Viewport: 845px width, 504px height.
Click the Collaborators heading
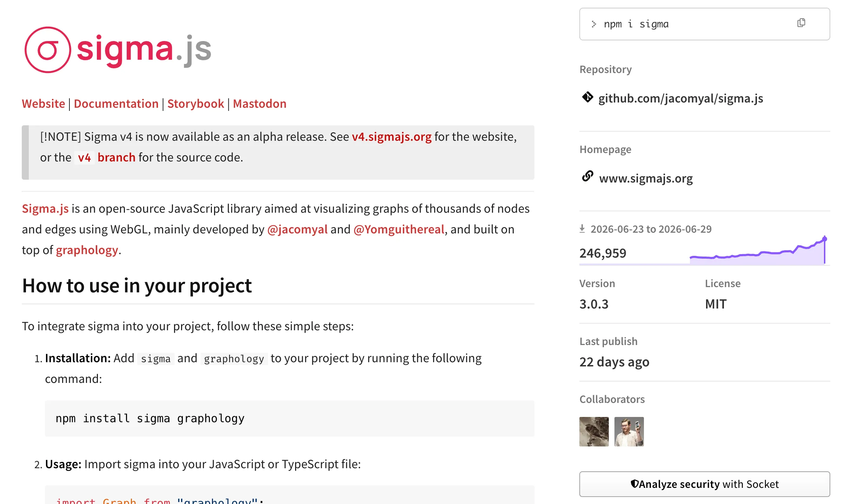612,399
